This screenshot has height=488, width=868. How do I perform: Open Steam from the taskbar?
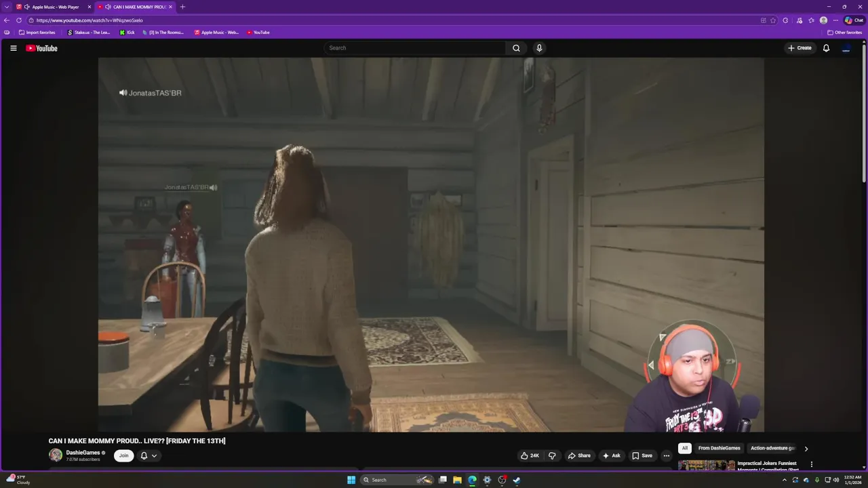tap(516, 480)
